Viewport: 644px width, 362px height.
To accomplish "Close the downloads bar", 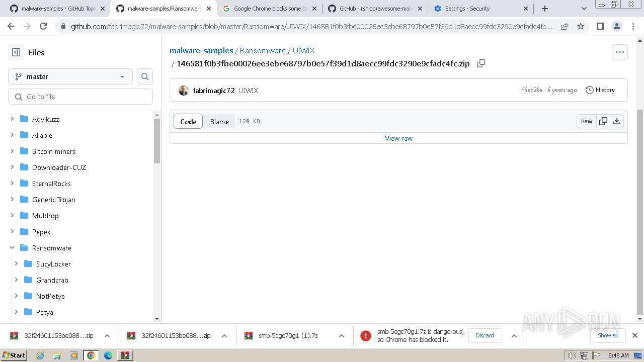I will coord(634,335).
